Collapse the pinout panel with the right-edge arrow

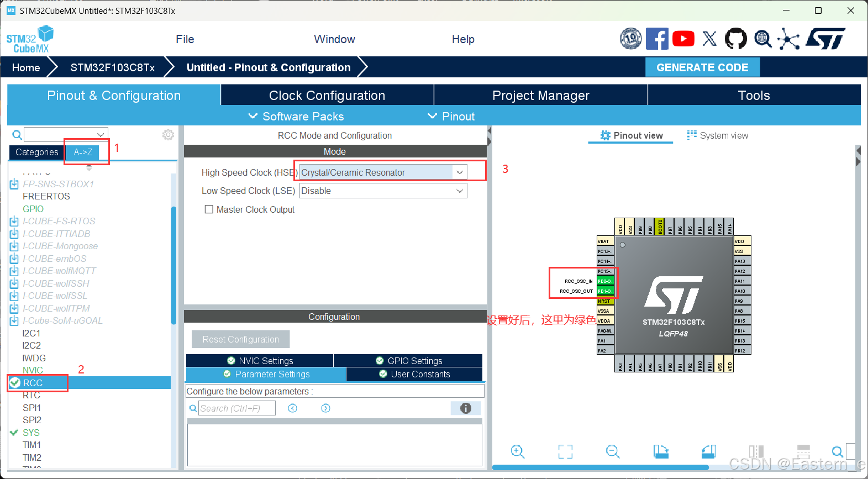858,150
